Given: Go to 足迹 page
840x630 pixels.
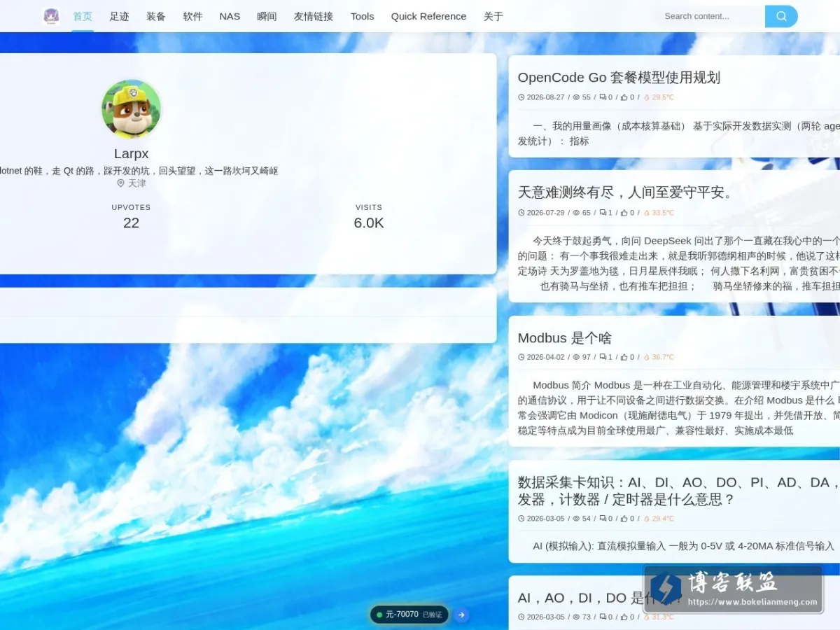Looking at the screenshot, I should 119,16.
